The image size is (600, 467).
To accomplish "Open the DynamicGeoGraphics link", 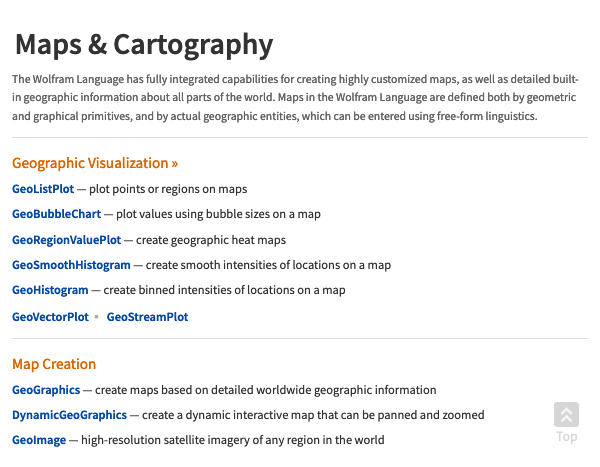I will [69, 415].
